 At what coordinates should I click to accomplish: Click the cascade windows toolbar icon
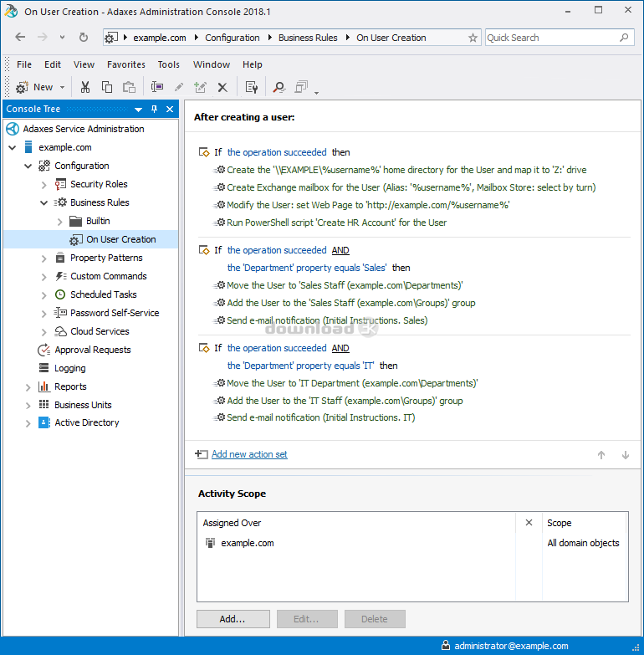coord(301,87)
